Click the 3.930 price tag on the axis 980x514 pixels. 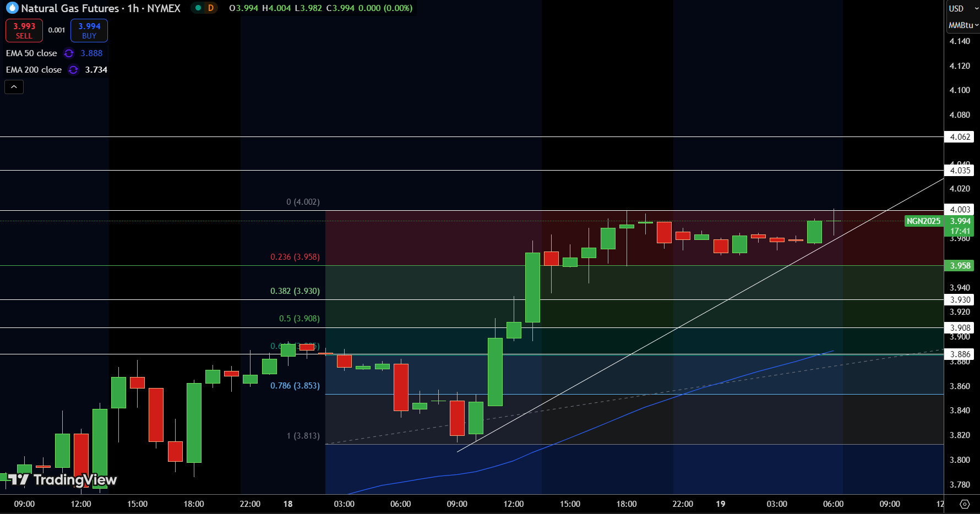[960, 300]
